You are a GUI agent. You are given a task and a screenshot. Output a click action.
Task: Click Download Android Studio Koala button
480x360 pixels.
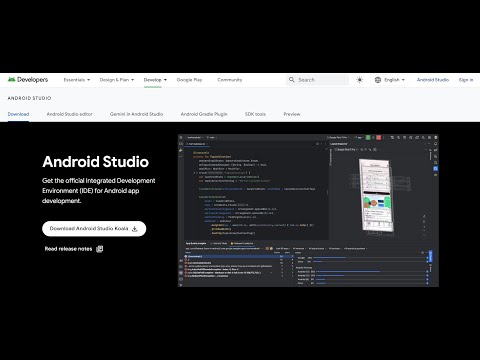coord(94,229)
